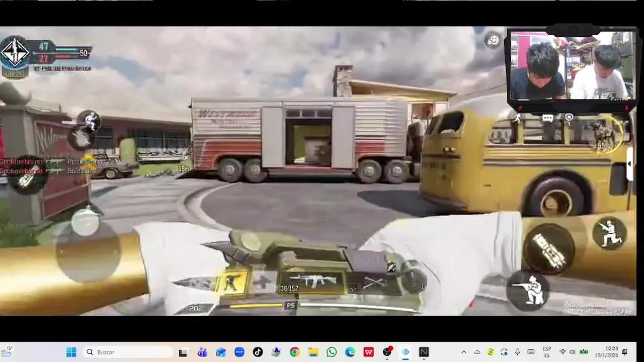Viewport: 644px width, 362px height.
Task: Tap the prone soldier button
Action: click(x=610, y=234)
